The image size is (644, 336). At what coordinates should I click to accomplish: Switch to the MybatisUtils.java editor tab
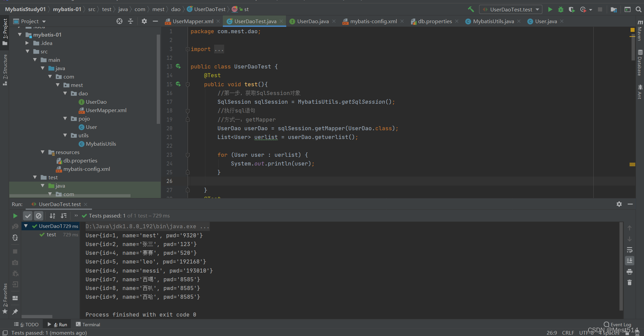point(493,21)
